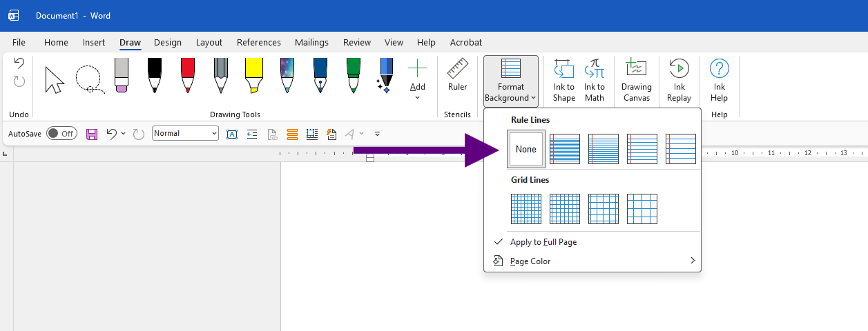Open the File tab

19,42
